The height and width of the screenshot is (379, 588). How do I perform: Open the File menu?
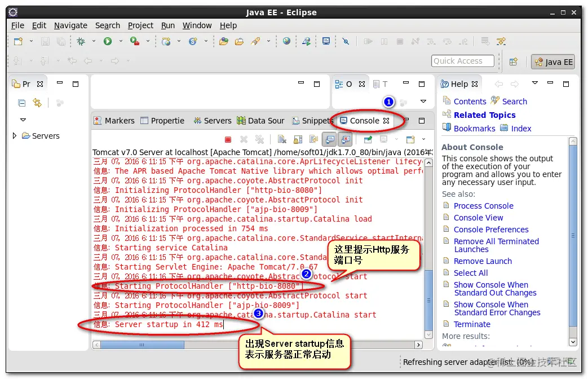(x=17, y=25)
